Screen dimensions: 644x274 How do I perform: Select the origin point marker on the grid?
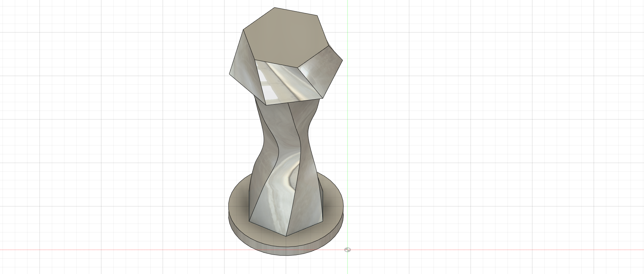pos(347,250)
